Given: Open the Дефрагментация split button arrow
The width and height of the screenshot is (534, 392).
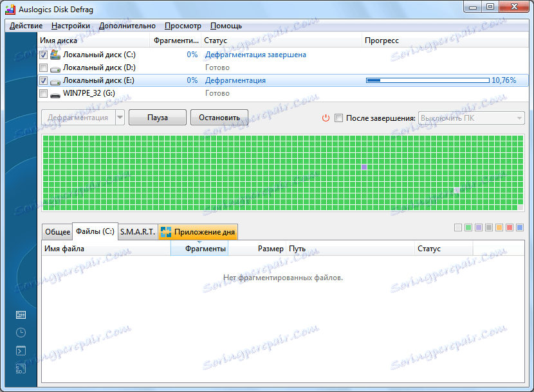Looking at the screenshot, I should coord(120,118).
